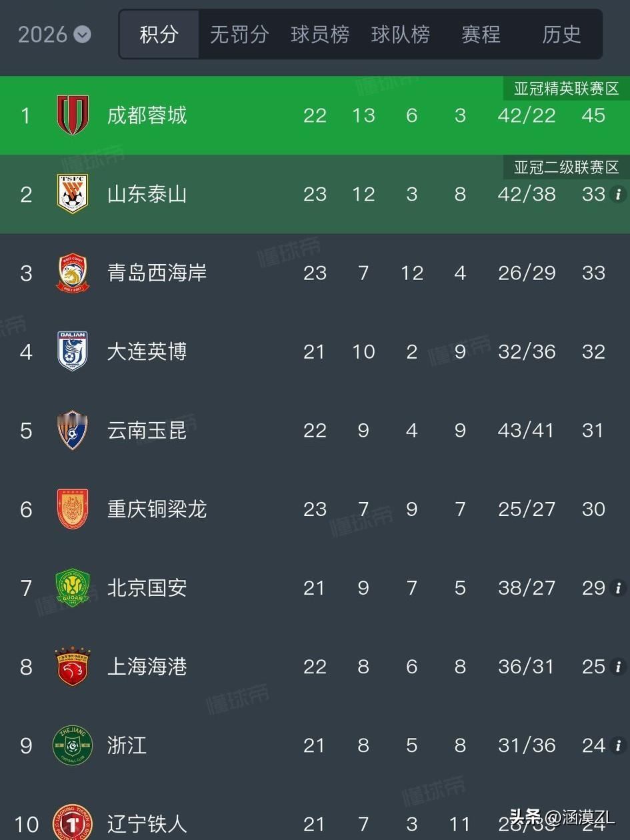
Task: Select the 积分 standings tab
Action: [159, 34]
